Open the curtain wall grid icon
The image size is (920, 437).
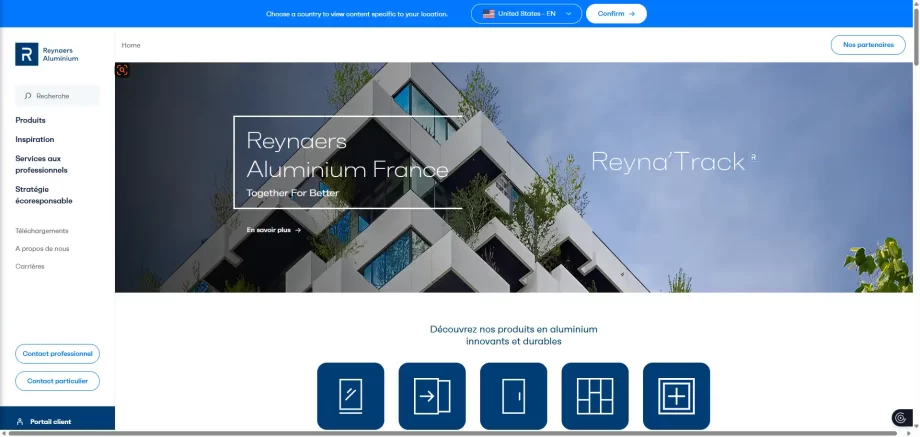[595, 396]
